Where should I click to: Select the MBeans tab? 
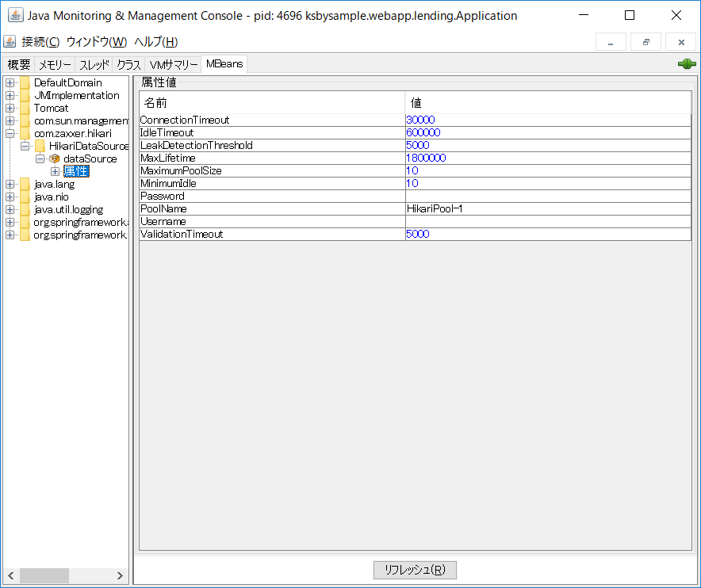[224, 64]
